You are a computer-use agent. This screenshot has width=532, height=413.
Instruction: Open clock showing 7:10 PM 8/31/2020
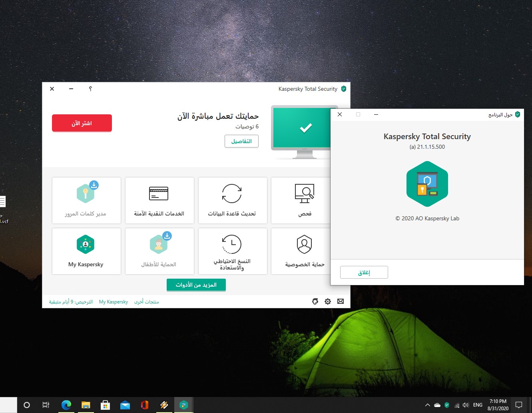(498, 405)
